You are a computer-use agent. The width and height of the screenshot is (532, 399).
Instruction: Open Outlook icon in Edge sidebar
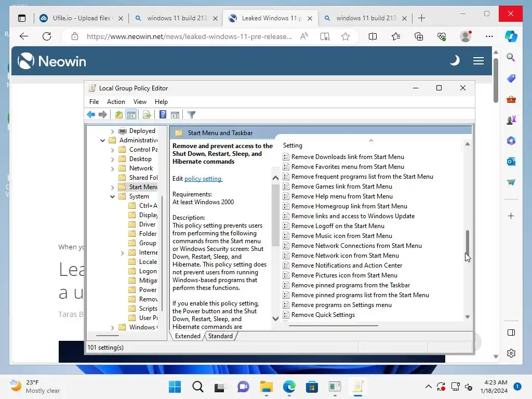click(x=511, y=162)
